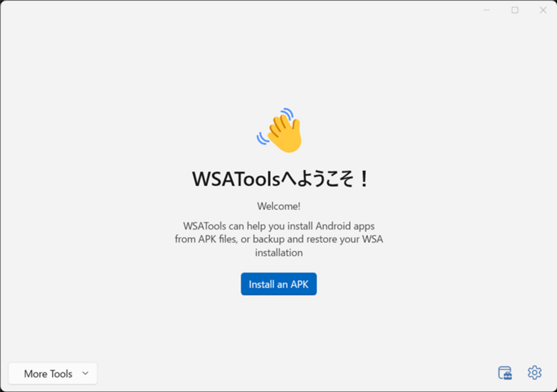The image size is (557, 392).
Task: Minimize the WSATools window
Action: 487,10
